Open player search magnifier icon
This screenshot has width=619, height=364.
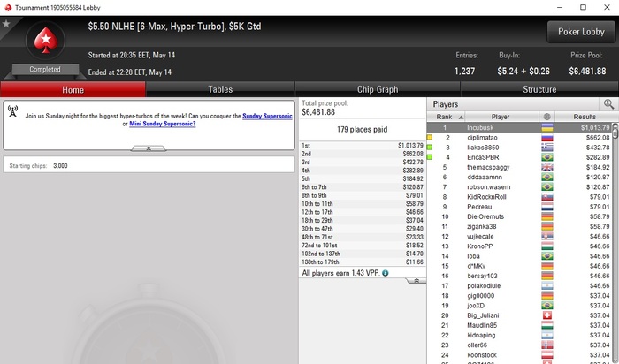tap(608, 104)
